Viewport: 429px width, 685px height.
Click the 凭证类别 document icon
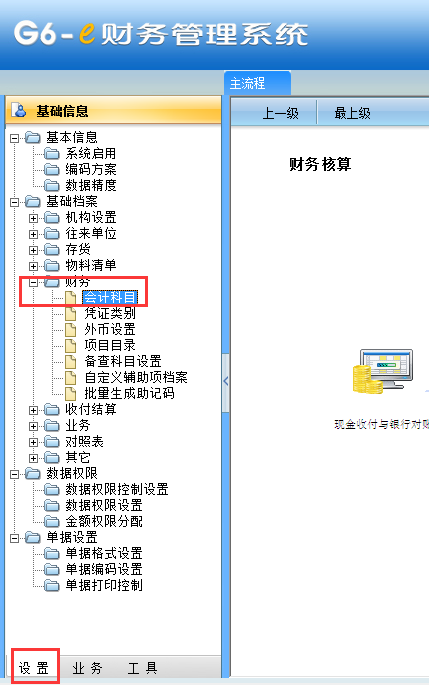click(70, 314)
